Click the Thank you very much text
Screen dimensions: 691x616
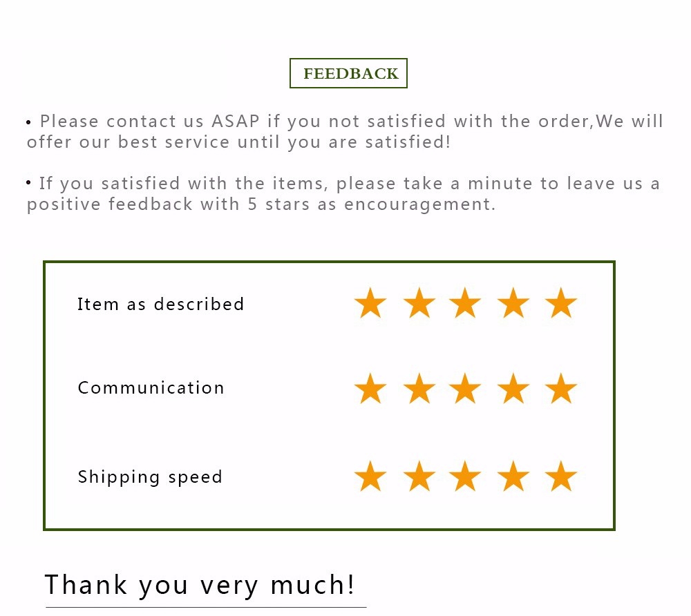tap(200, 585)
